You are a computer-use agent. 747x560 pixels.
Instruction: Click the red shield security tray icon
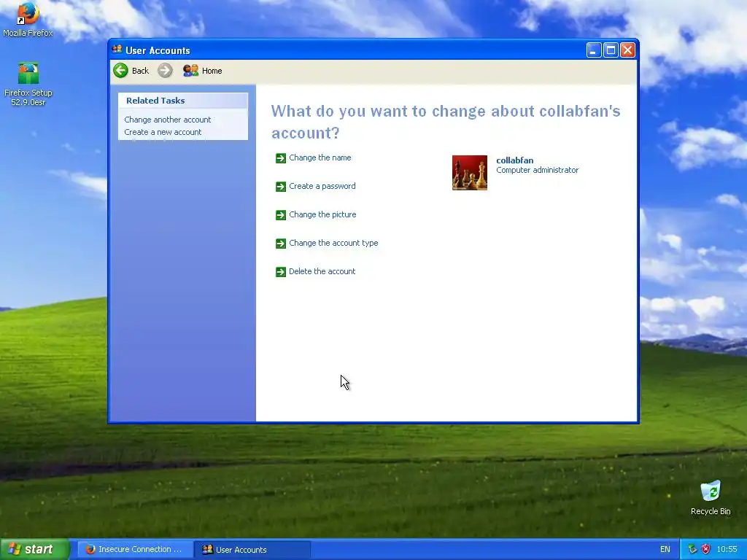click(705, 549)
